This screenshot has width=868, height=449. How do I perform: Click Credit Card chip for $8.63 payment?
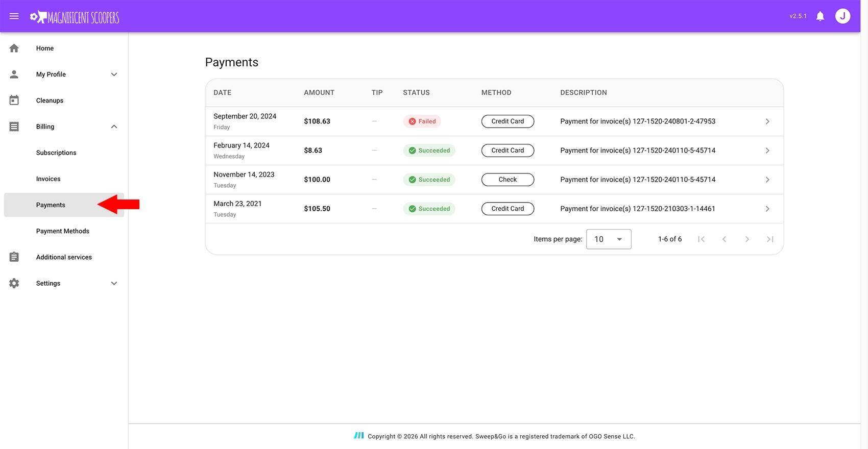pos(508,151)
